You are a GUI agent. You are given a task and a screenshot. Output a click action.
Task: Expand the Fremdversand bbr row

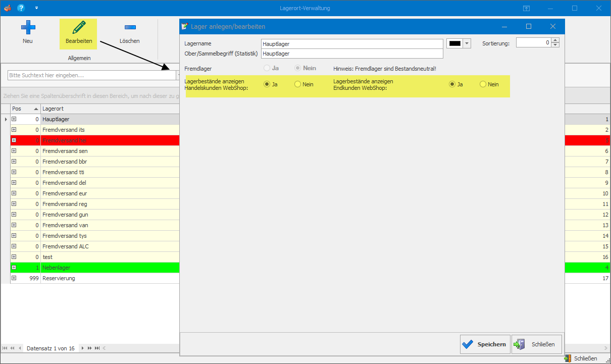click(x=14, y=162)
